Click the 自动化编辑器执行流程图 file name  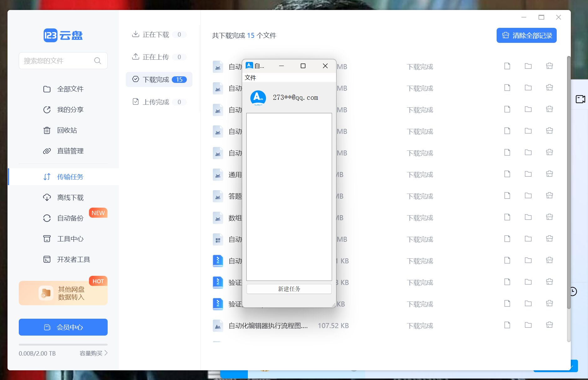268,326
